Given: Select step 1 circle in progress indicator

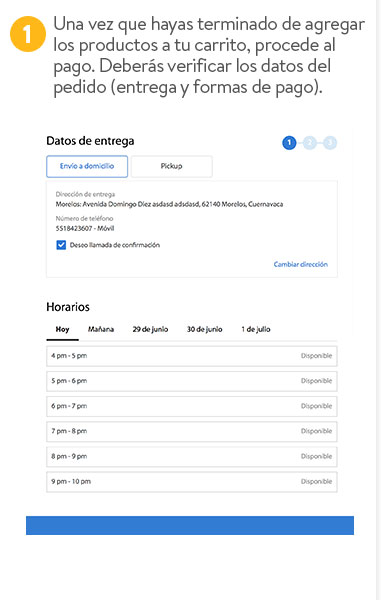Looking at the screenshot, I should 289,143.
